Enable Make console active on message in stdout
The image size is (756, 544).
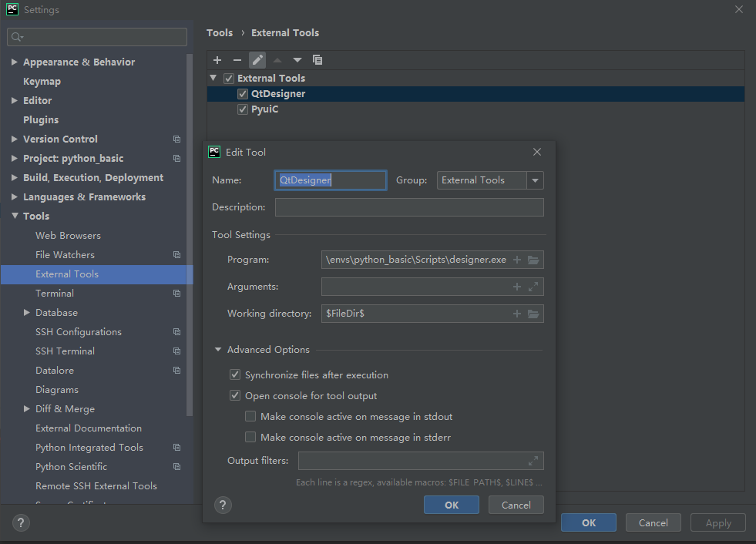[x=250, y=415]
